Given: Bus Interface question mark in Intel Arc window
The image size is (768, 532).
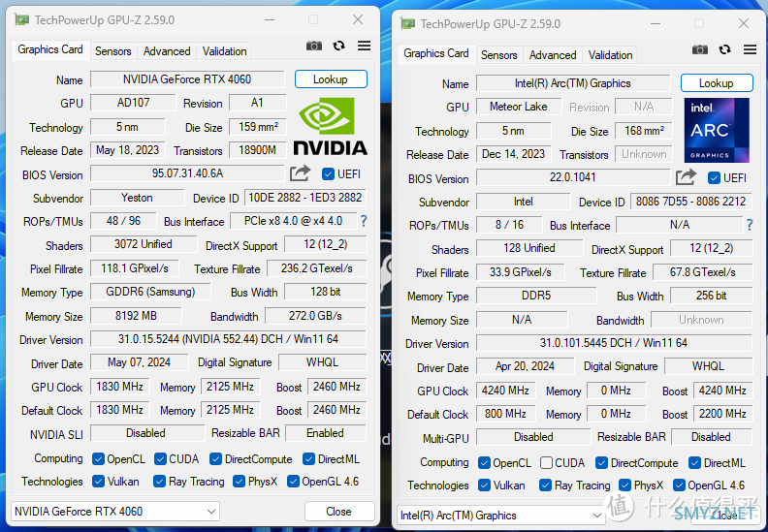Looking at the screenshot, I should [750, 225].
